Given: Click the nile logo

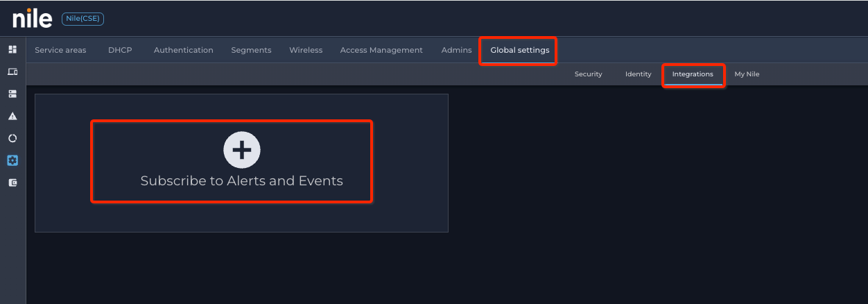Looking at the screenshot, I should tap(32, 19).
